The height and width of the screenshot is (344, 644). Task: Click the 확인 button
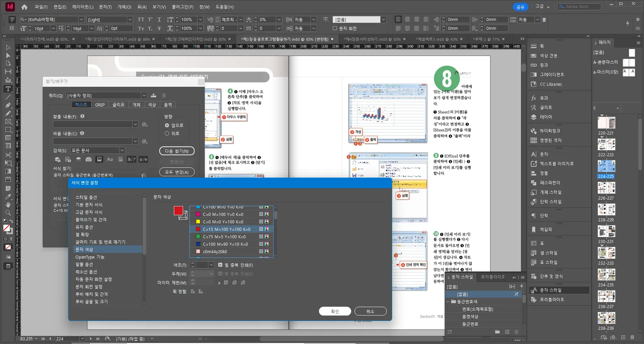335,311
